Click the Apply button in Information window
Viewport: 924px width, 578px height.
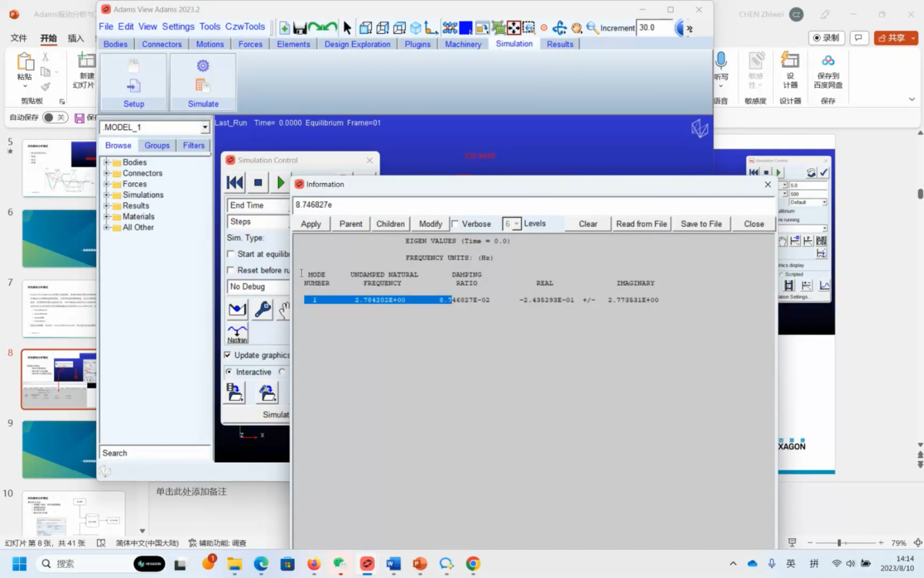[311, 224]
